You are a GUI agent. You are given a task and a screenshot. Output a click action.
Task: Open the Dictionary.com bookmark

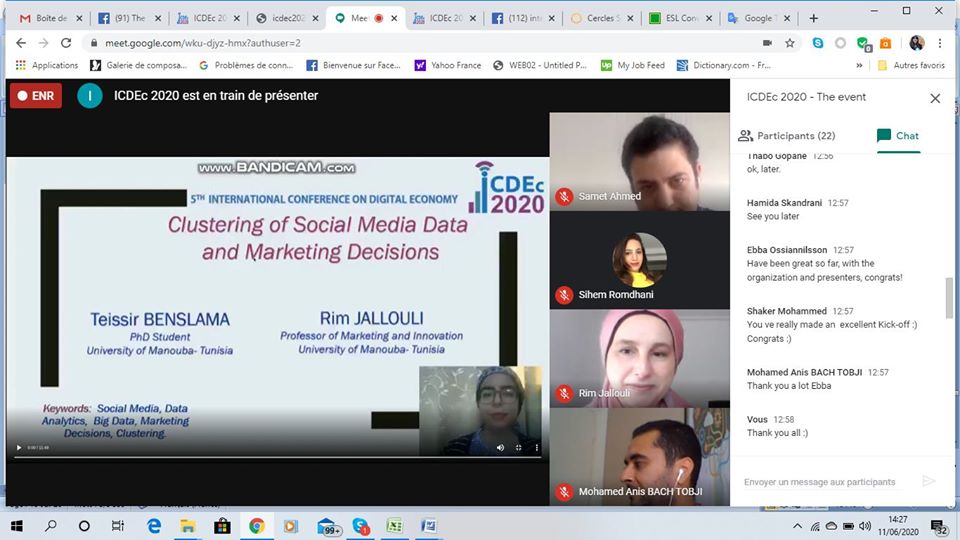pyautogui.click(x=724, y=65)
